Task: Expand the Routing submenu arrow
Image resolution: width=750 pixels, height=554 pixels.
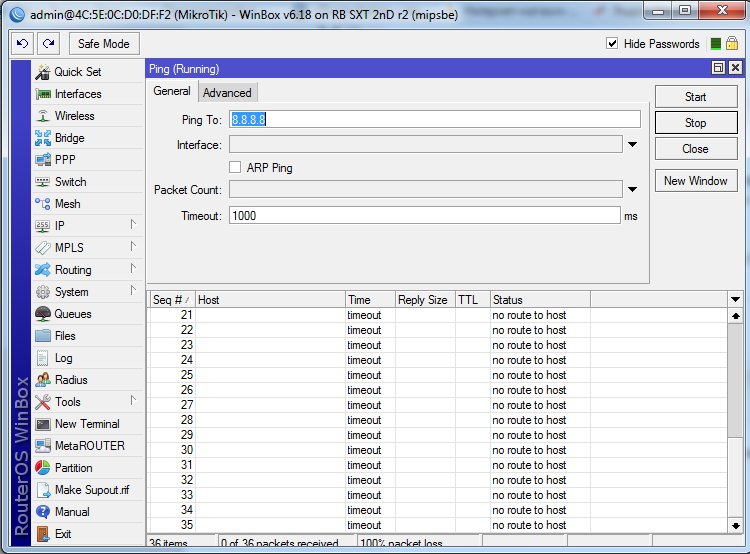Action: tap(133, 268)
